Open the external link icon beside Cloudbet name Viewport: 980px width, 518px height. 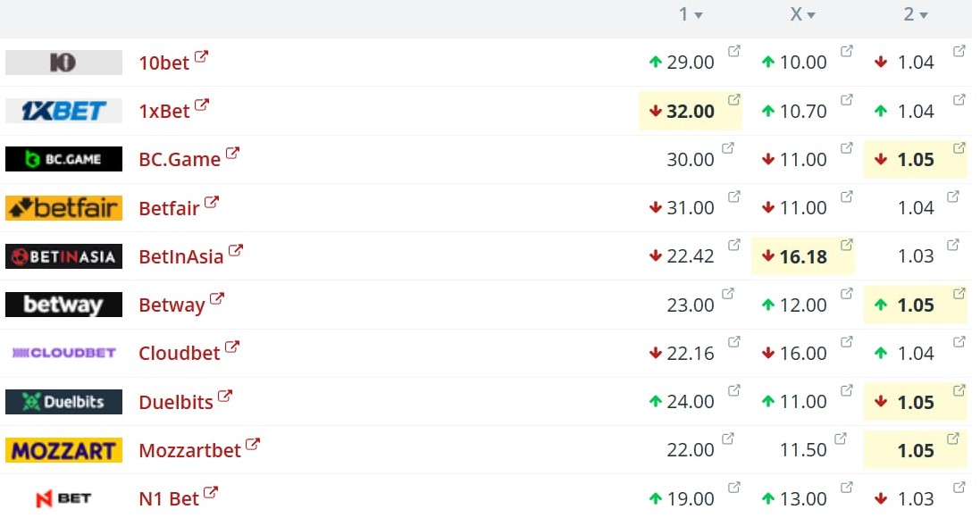pyautogui.click(x=232, y=347)
